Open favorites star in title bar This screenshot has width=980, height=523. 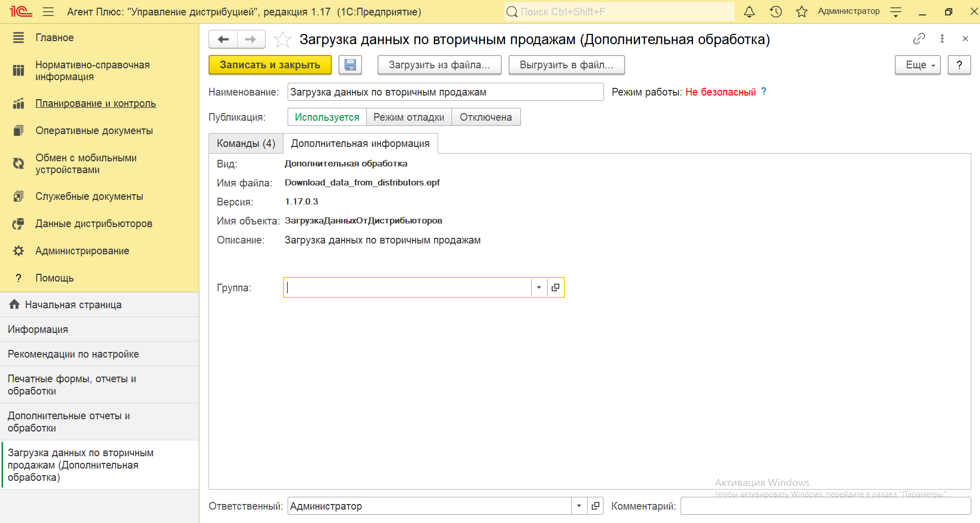[802, 11]
